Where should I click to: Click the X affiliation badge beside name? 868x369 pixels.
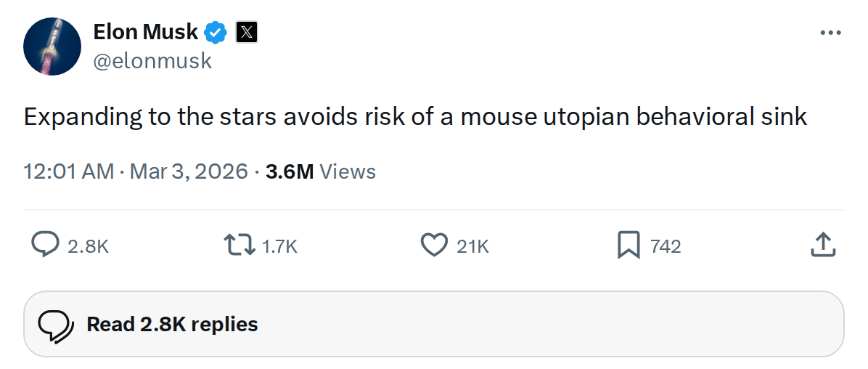click(247, 32)
